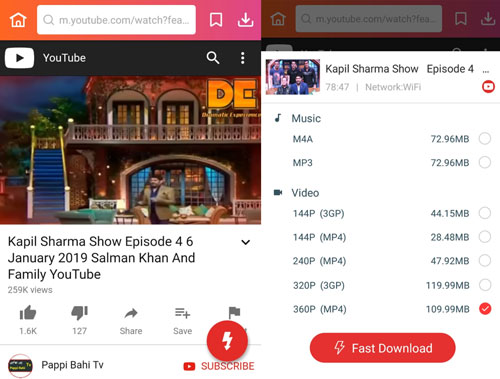This screenshot has height=379, width=500.
Task: Share the Kapil Sharma video
Action: pyautogui.click(x=131, y=321)
